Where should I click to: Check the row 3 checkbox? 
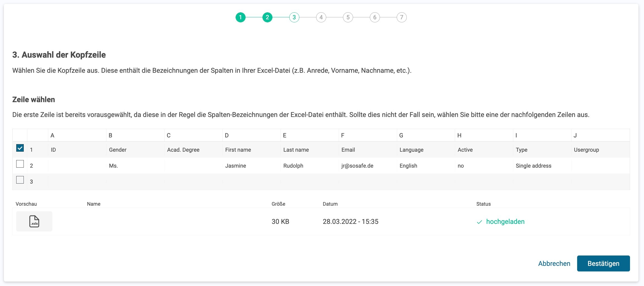[x=20, y=180]
